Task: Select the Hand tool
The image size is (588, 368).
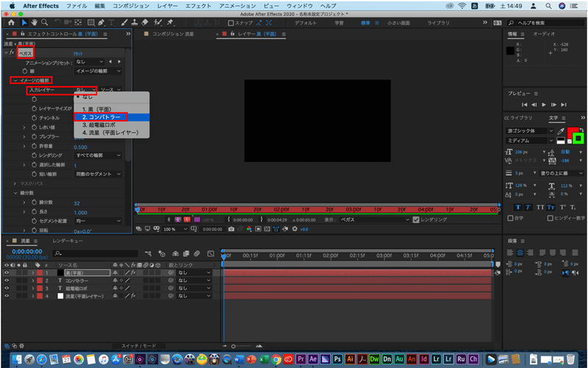Action: (x=34, y=23)
